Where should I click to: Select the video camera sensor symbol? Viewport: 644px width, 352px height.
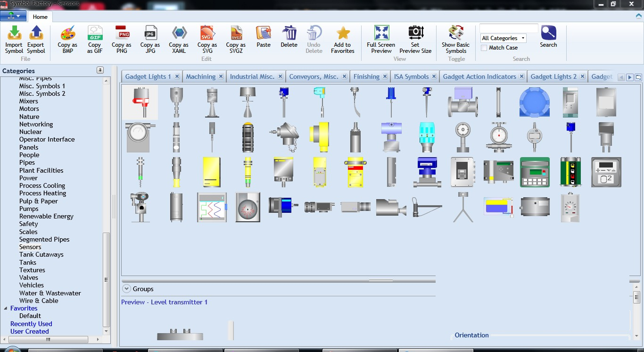tap(391, 207)
